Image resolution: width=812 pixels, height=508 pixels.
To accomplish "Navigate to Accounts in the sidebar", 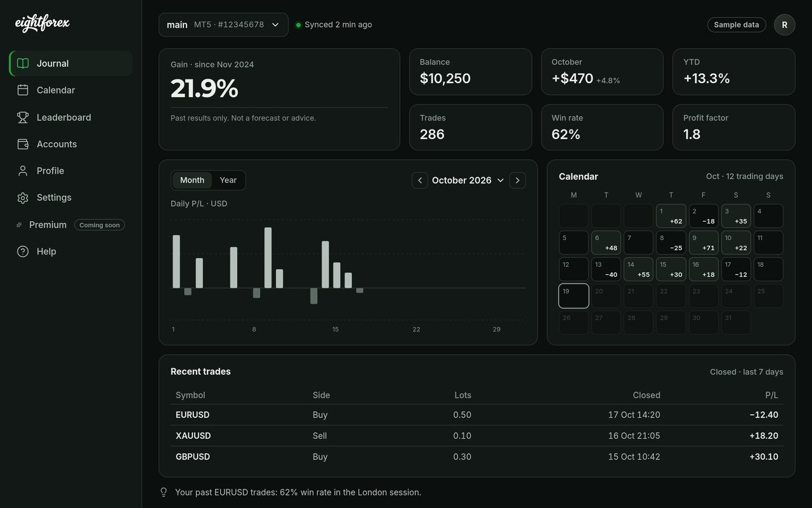I will 71,144.
